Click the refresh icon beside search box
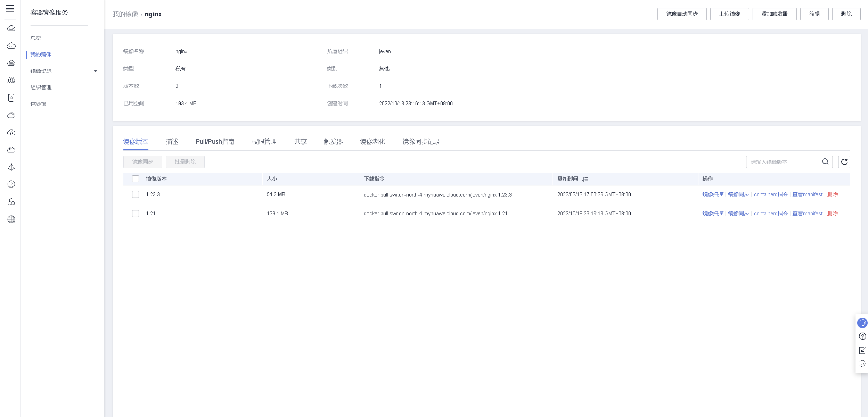Screen dimensions: 868x417 click(844, 162)
